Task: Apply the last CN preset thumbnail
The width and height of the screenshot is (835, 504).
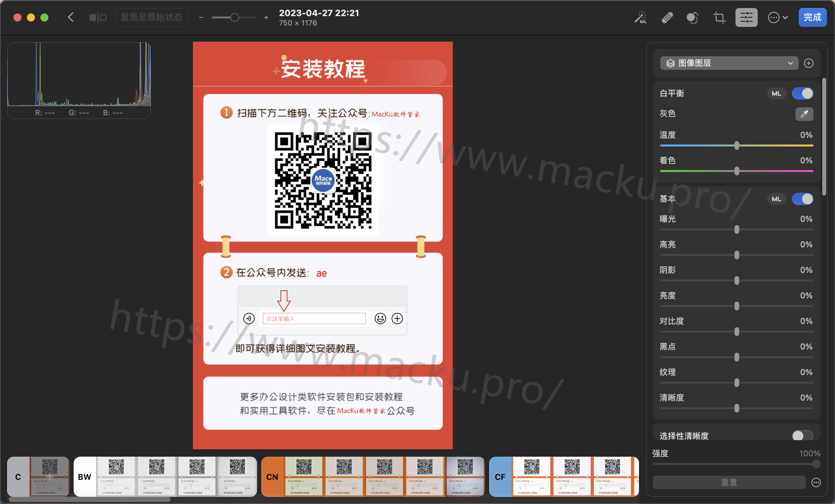Action: click(x=465, y=477)
